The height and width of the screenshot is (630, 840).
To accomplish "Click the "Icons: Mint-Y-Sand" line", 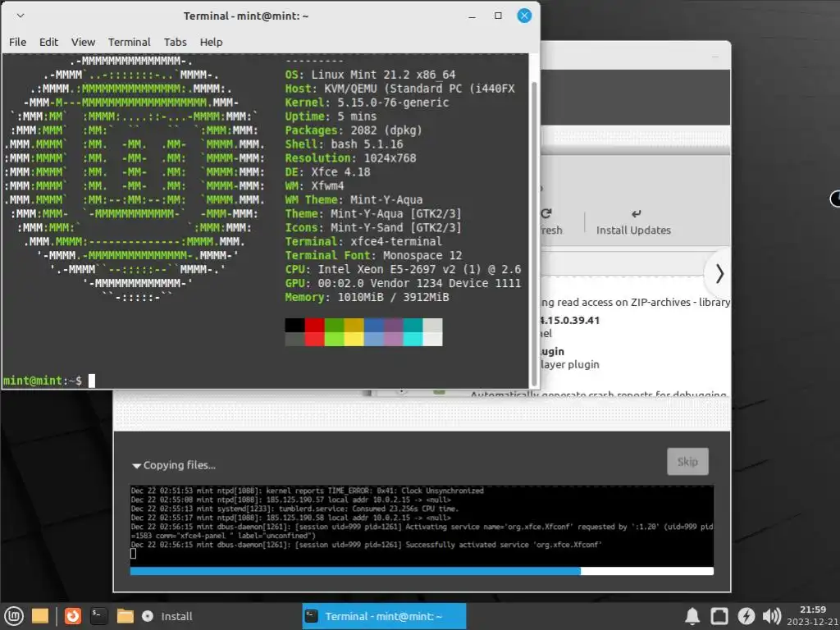I will pyautogui.click(x=373, y=228).
